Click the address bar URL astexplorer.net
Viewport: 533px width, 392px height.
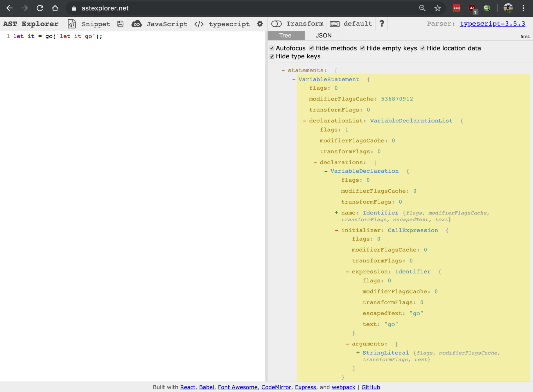point(105,8)
